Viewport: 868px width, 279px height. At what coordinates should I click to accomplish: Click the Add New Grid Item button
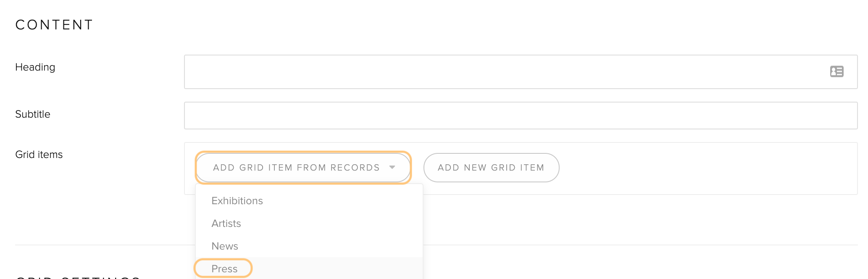click(x=491, y=168)
